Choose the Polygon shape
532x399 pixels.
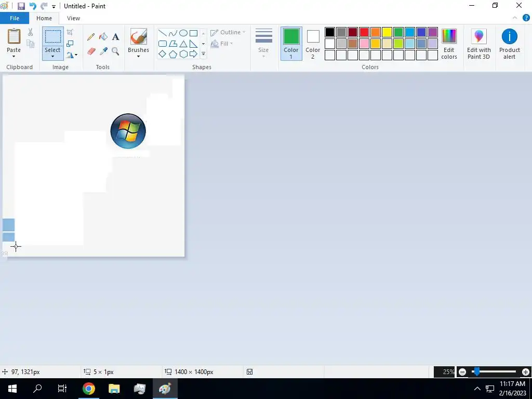172,44
